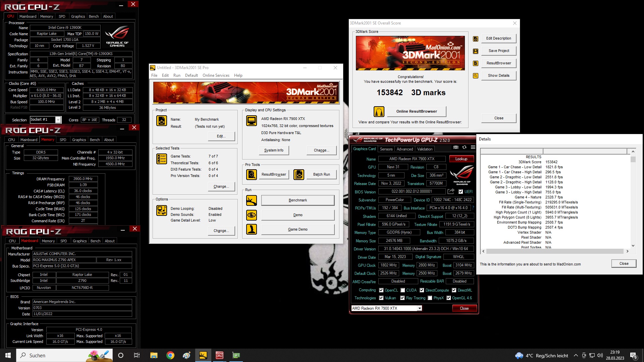
Task: Open Bench tab in top CPU-Z window
Action: click(94, 16)
